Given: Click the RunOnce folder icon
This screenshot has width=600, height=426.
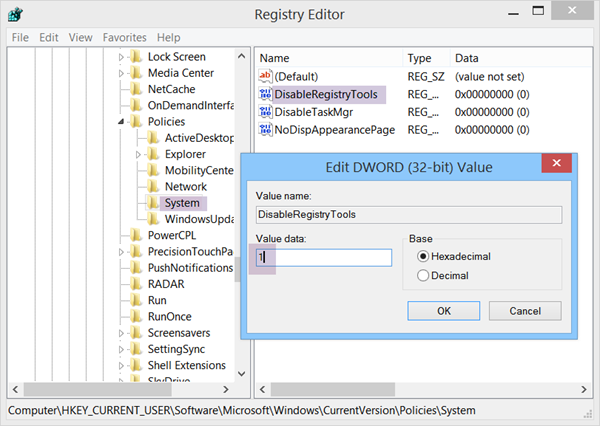Looking at the screenshot, I should tap(136, 317).
